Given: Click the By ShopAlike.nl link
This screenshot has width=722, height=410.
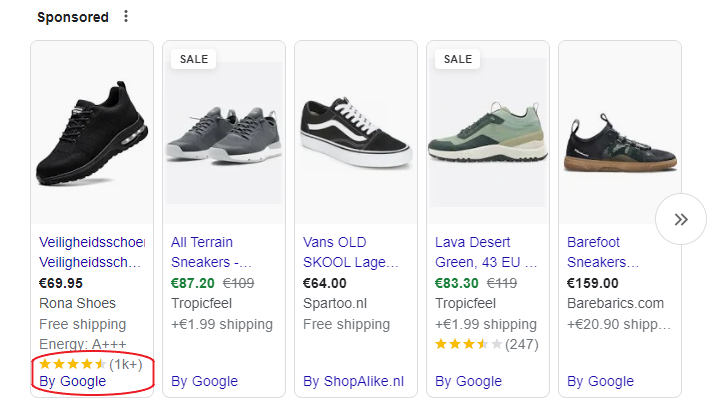Looking at the screenshot, I should point(353,381).
